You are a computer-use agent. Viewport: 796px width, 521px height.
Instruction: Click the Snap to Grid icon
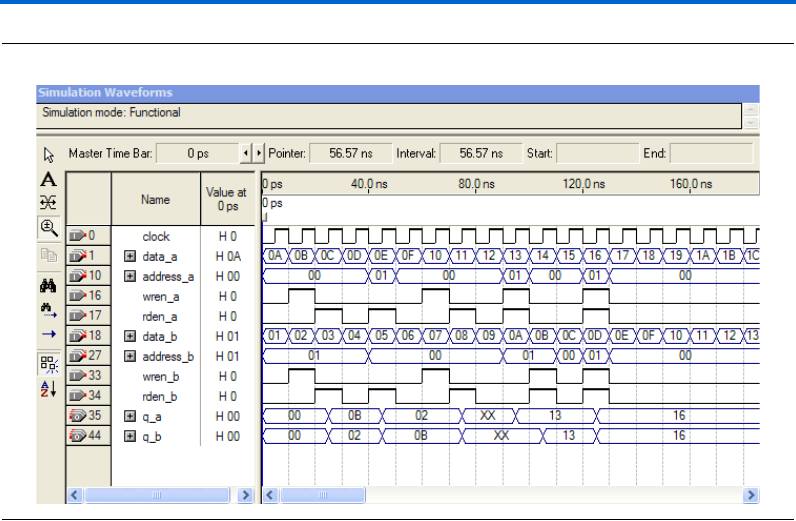[x=48, y=363]
